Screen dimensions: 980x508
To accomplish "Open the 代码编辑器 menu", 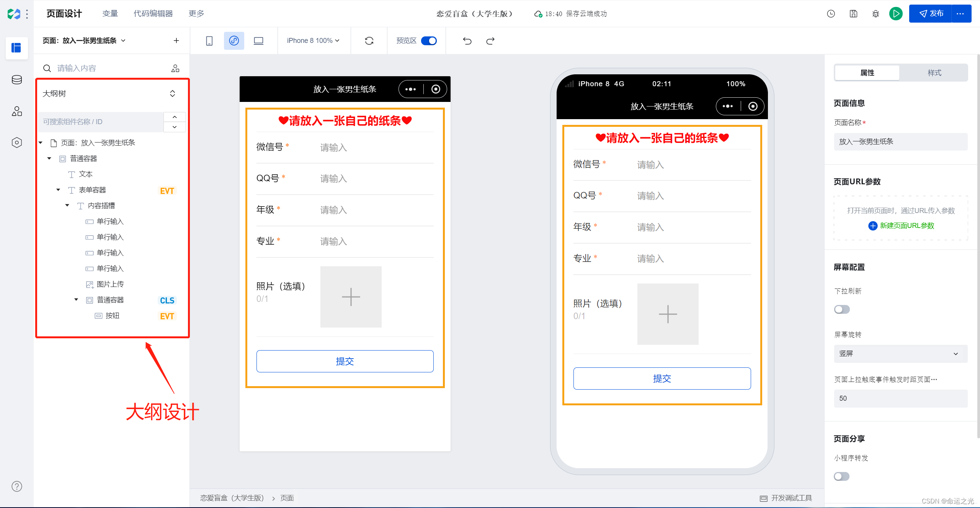I will 153,14.
